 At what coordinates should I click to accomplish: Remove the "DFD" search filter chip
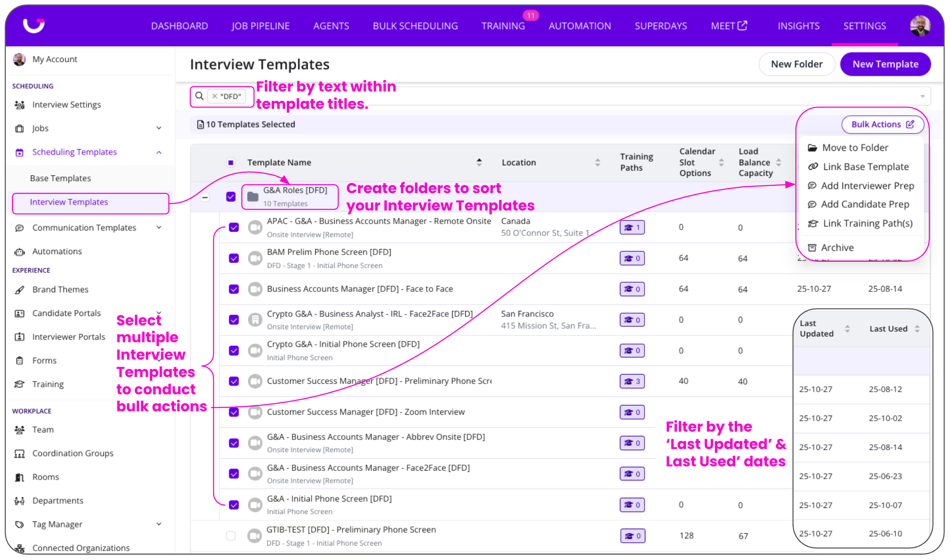point(215,97)
